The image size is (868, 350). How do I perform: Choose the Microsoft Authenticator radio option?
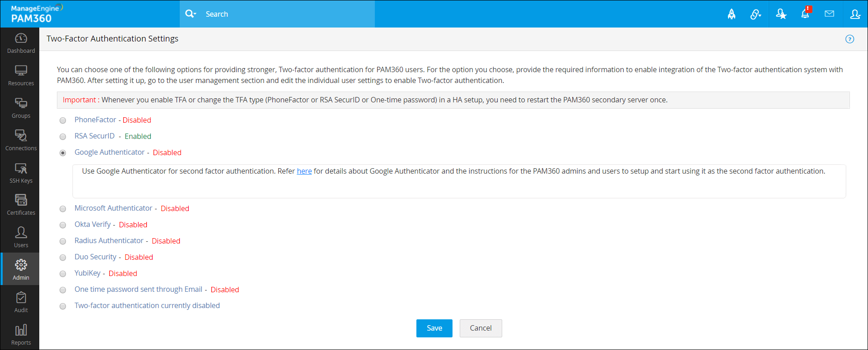coord(63,209)
